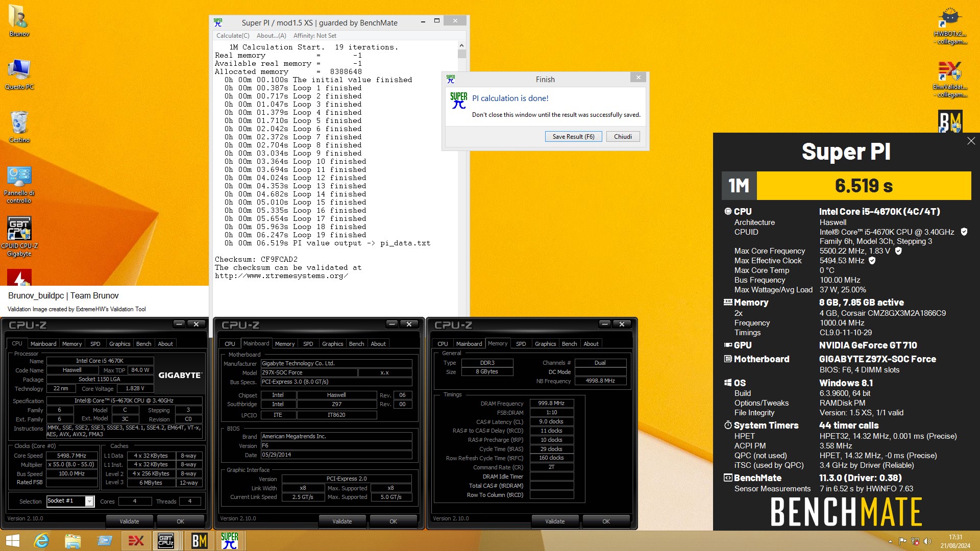980x551 pixels.
Task: Open the ExtremeHW validation tool taskbar icon
Action: [135, 541]
